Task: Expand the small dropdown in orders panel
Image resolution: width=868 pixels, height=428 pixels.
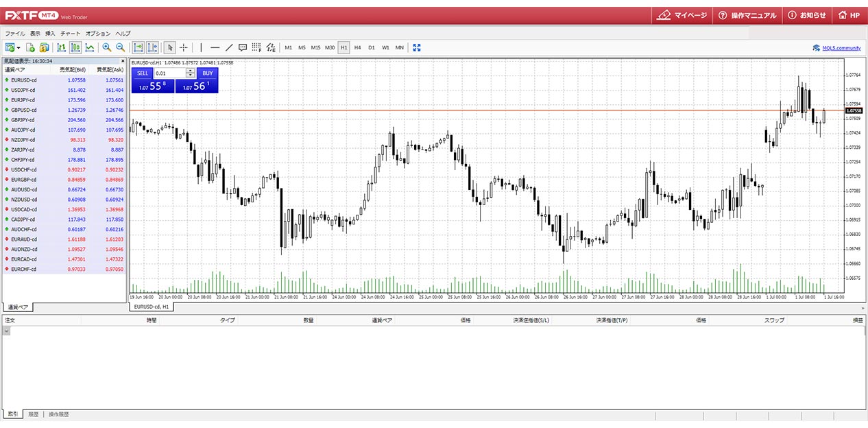Action: 7,331
